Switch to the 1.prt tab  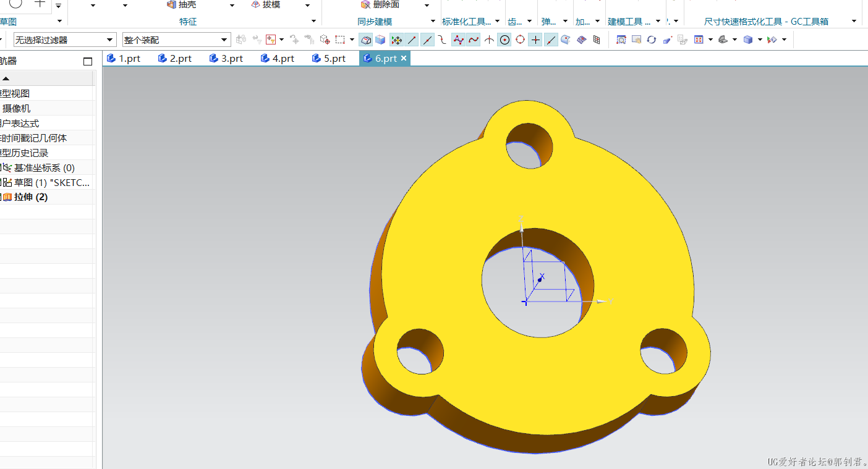pos(124,58)
